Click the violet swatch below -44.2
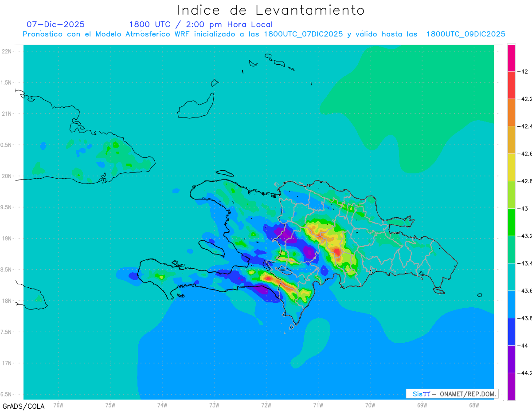The height and width of the screenshot is (411, 532). 511,387
